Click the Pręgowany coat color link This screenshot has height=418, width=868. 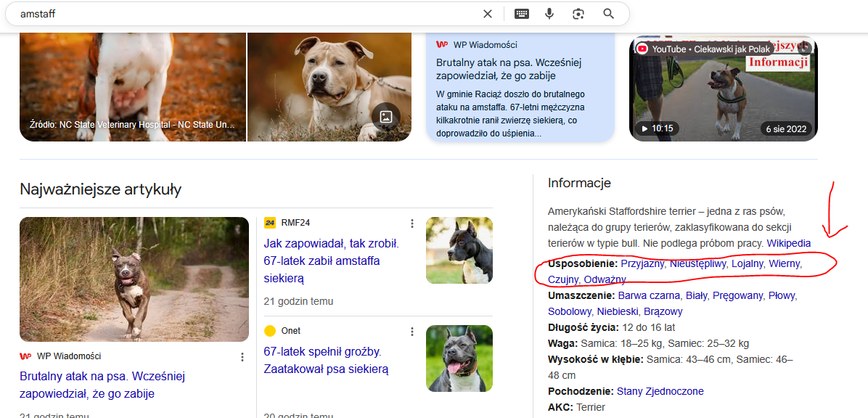click(738, 295)
